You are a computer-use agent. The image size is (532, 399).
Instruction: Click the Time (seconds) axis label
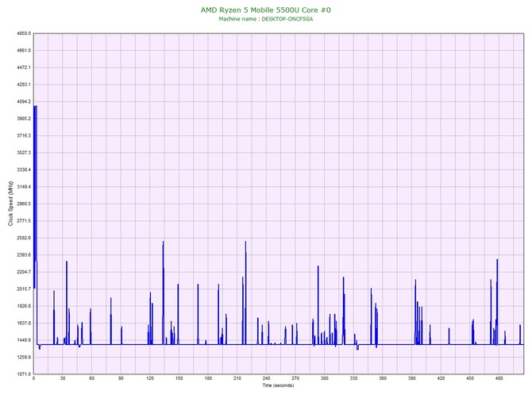278,385
